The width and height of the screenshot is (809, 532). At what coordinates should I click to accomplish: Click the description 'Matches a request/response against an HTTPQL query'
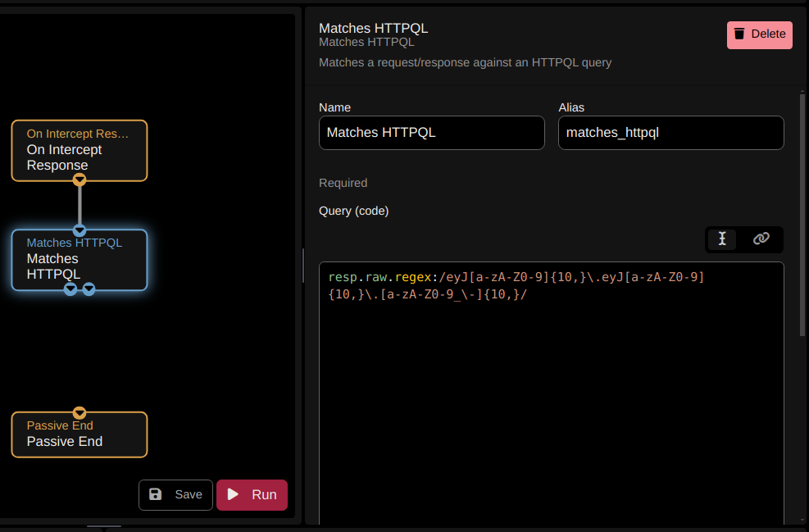click(466, 62)
